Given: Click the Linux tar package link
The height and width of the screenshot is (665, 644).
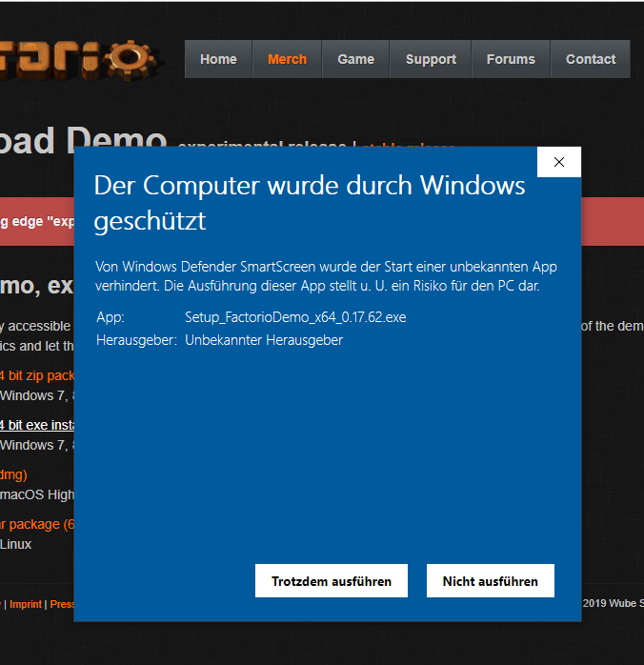Looking at the screenshot, I should [x=34, y=524].
